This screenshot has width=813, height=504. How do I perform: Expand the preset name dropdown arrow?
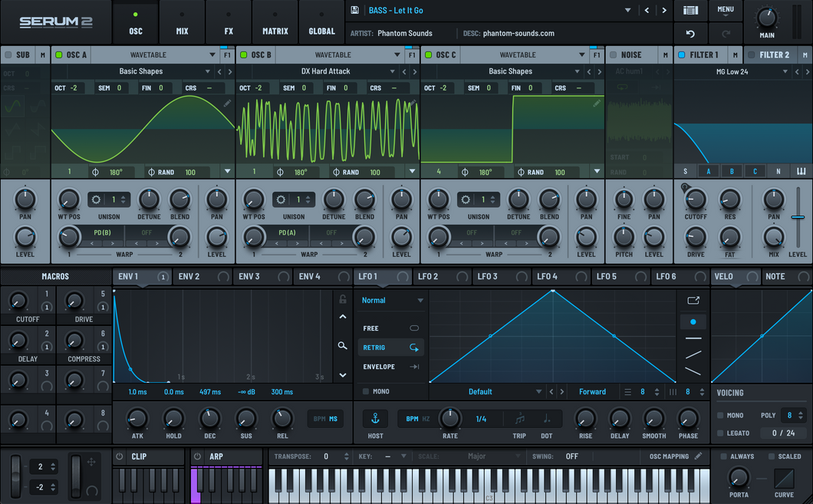[627, 11]
